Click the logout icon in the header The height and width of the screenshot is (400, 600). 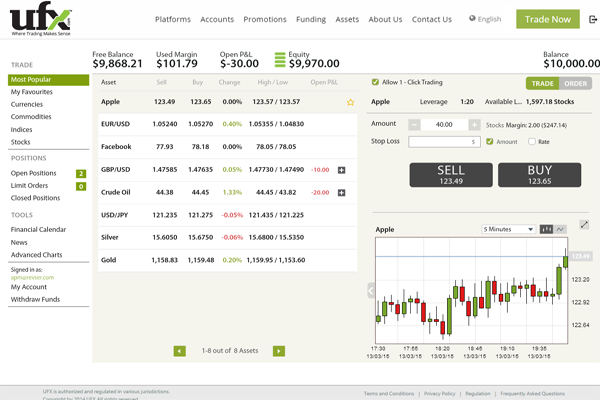click(x=593, y=19)
